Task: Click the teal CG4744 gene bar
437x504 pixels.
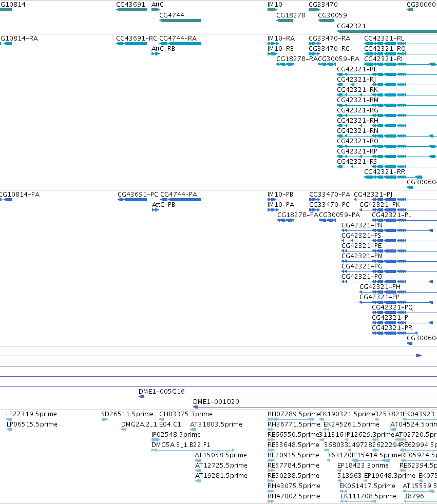Action: (180, 21)
